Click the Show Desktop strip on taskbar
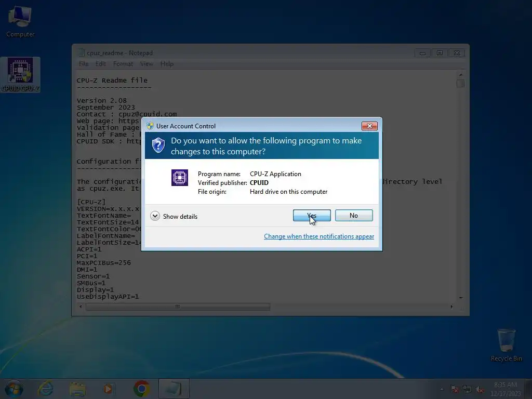Image resolution: width=532 pixels, height=399 pixels. [x=528, y=389]
